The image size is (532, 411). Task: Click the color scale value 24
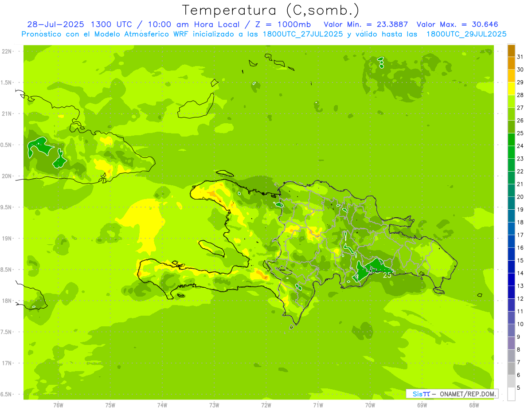[x=520, y=146]
